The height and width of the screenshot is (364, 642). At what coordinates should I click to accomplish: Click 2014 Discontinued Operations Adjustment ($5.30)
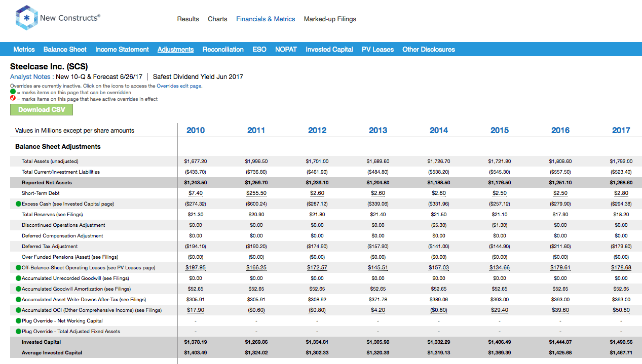[439, 225]
